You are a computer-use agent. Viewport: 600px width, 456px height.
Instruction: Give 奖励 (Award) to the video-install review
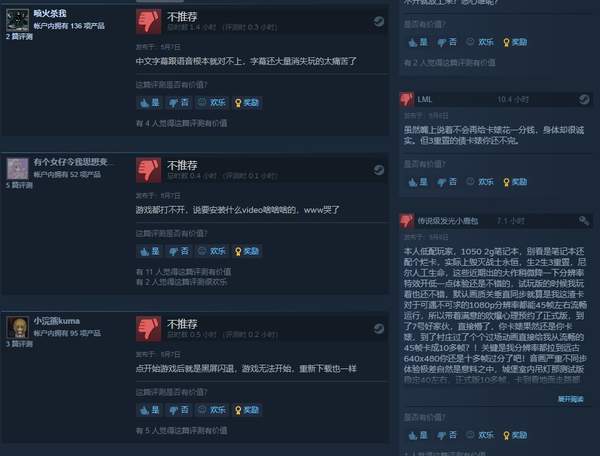coord(247,251)
